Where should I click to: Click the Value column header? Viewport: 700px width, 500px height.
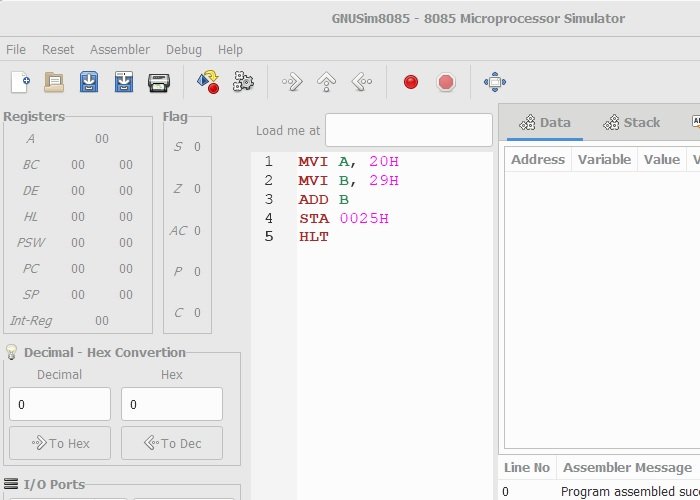(662, 160)
